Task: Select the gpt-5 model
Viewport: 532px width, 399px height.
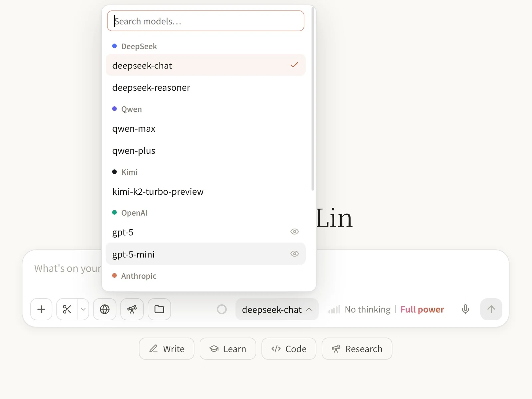Action: click(205, 232)
